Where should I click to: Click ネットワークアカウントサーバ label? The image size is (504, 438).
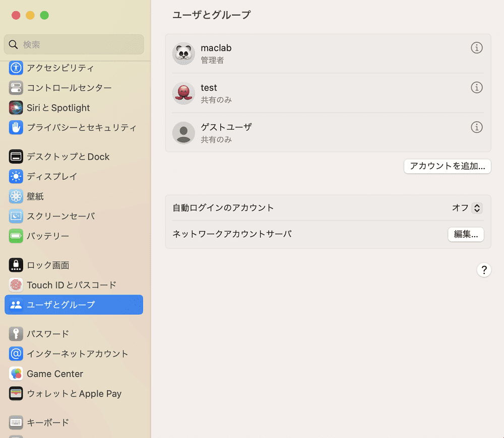[232, 234]
